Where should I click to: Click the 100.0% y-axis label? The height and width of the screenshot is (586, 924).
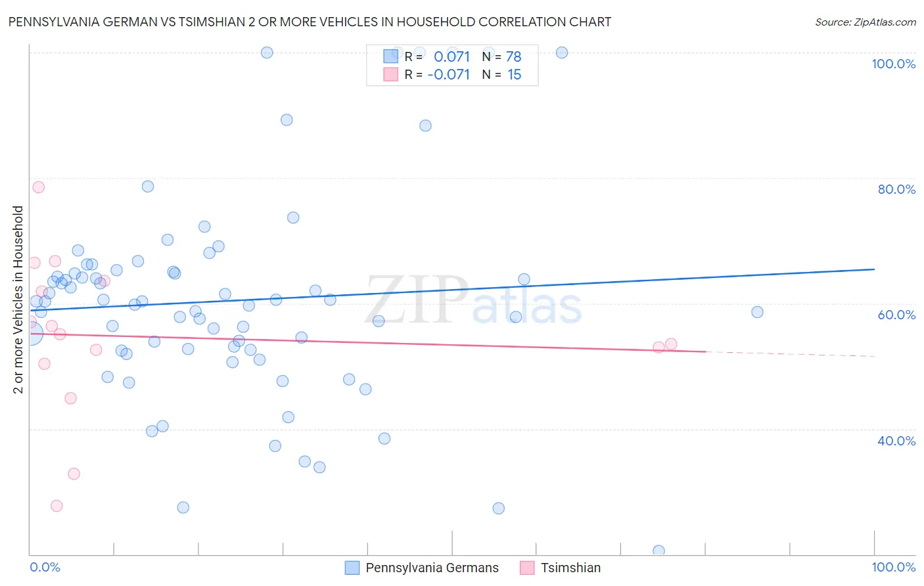pos(893,64)
